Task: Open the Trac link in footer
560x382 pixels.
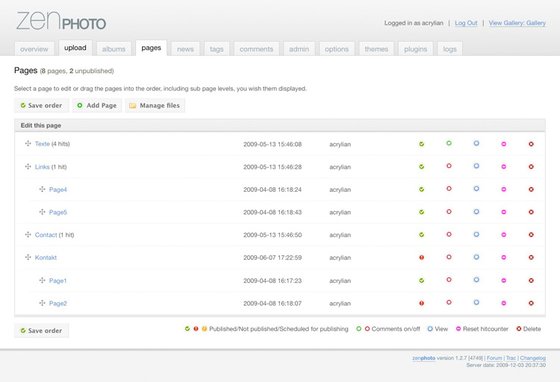Action: pyautogui.click(x=511, y=358)
